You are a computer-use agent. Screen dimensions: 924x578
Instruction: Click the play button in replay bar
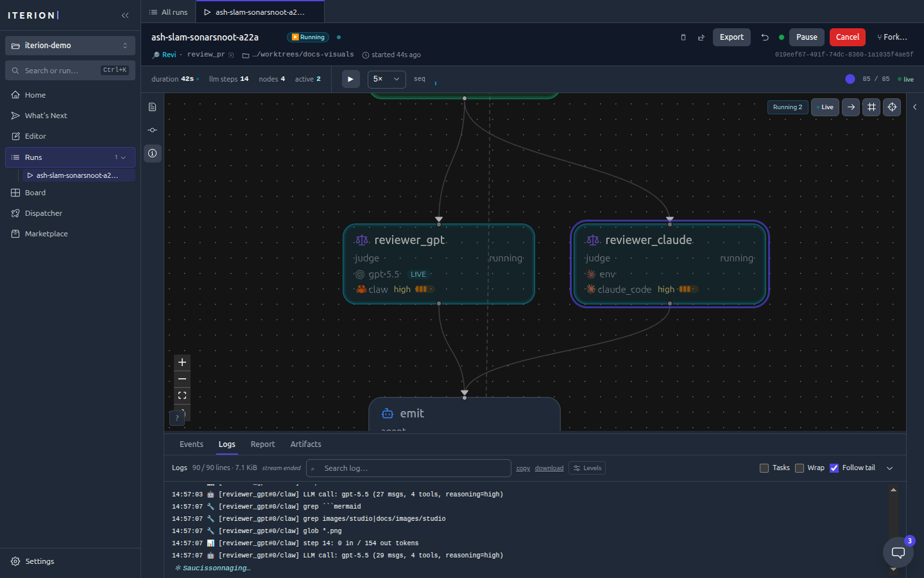350,79
